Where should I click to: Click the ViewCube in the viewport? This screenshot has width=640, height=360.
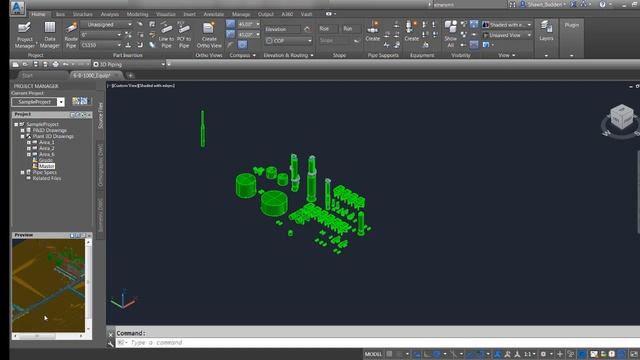click(x=622, y=117)
